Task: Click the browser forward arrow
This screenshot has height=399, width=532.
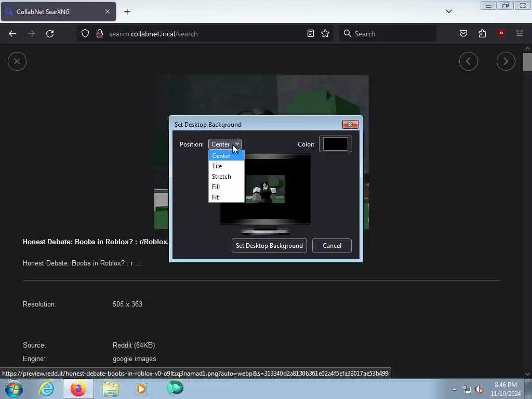Action: click(31, 34)
